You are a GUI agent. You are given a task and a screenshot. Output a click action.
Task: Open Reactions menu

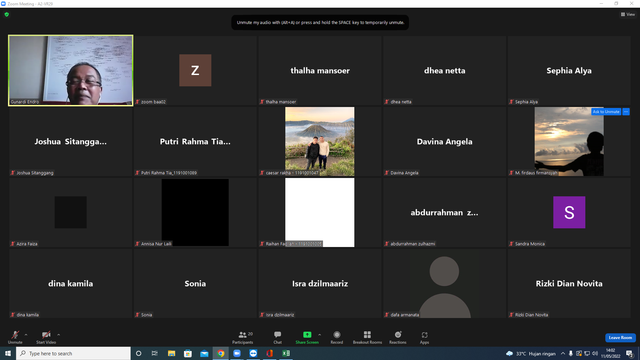pos(398,337)
